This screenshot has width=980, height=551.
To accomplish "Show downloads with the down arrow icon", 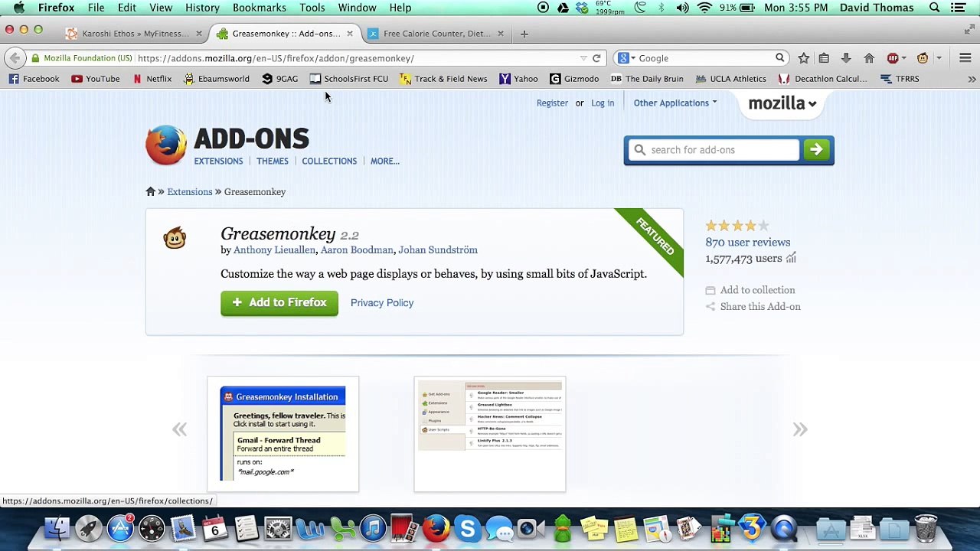I will pos(846,58).
